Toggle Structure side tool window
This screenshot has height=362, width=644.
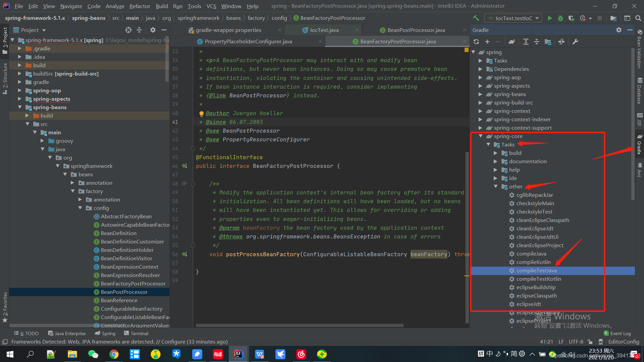pyautogui.click(x=5, y=79)
